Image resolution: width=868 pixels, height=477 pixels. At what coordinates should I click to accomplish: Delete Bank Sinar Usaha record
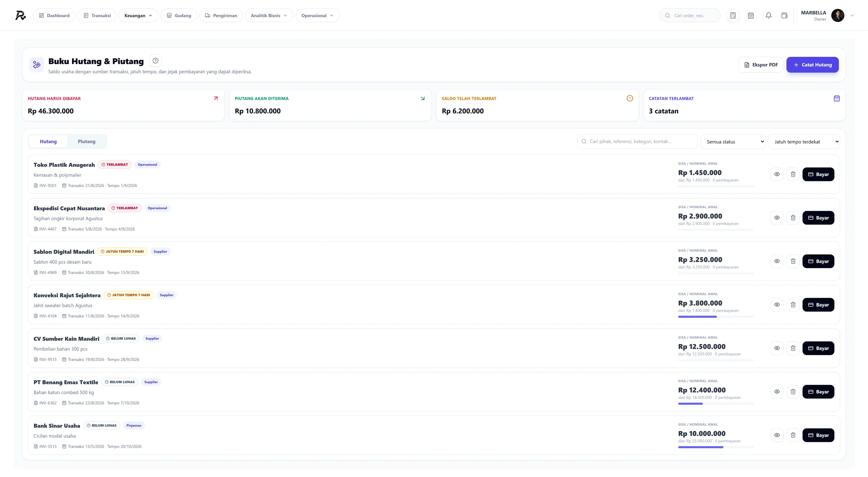coord(793,435)
